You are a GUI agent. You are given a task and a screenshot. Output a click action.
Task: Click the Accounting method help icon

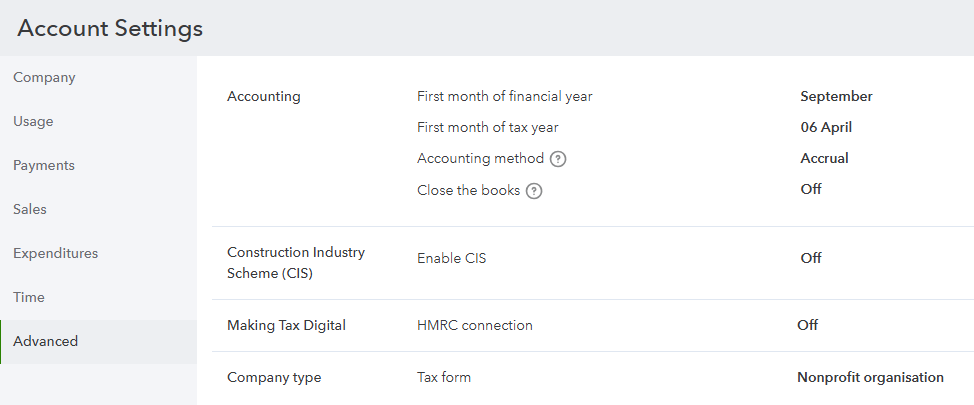coord(558,159)
